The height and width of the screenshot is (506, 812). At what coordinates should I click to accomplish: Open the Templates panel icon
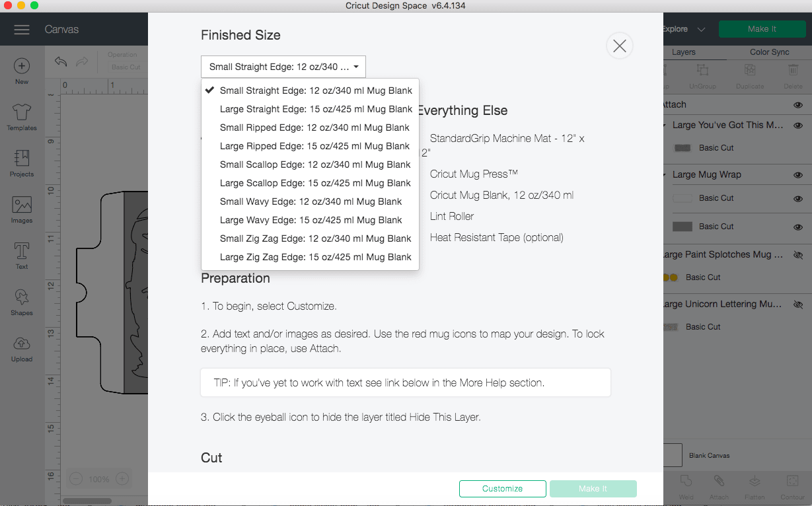22,117
